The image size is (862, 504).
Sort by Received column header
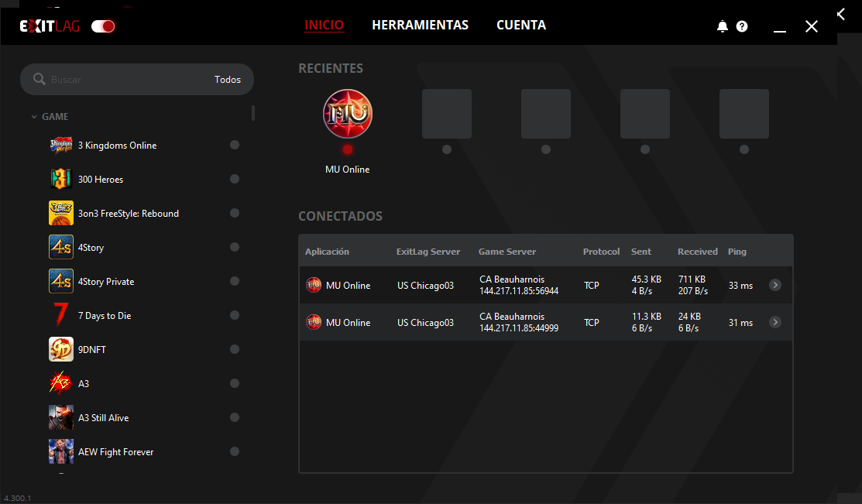coord(698,252)
